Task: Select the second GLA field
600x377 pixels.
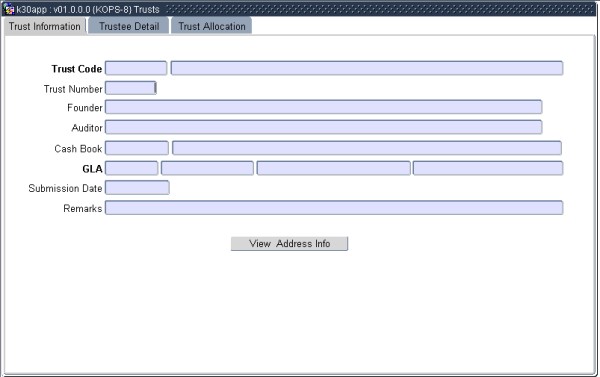Action: click(x=207, y=168)
